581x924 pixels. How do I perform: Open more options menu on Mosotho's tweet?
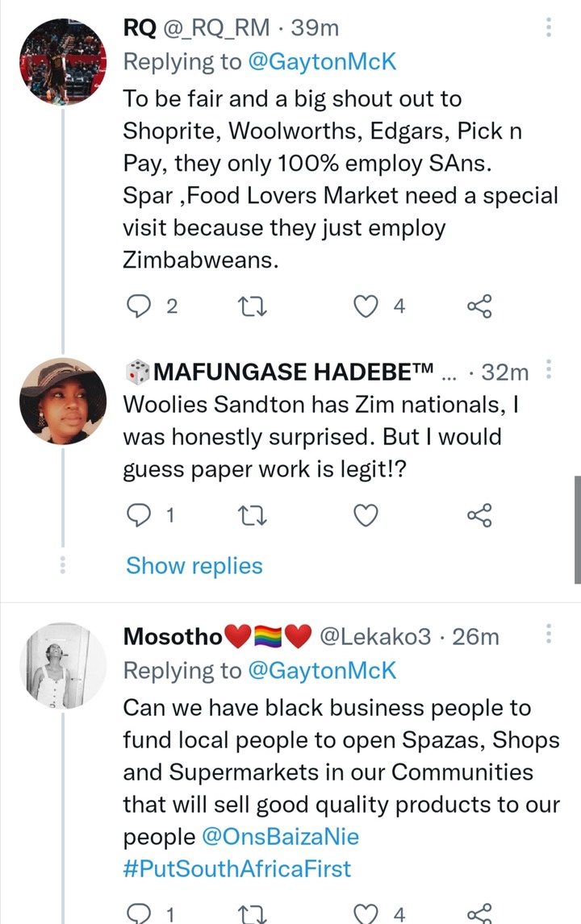click(x=550, y=634)
